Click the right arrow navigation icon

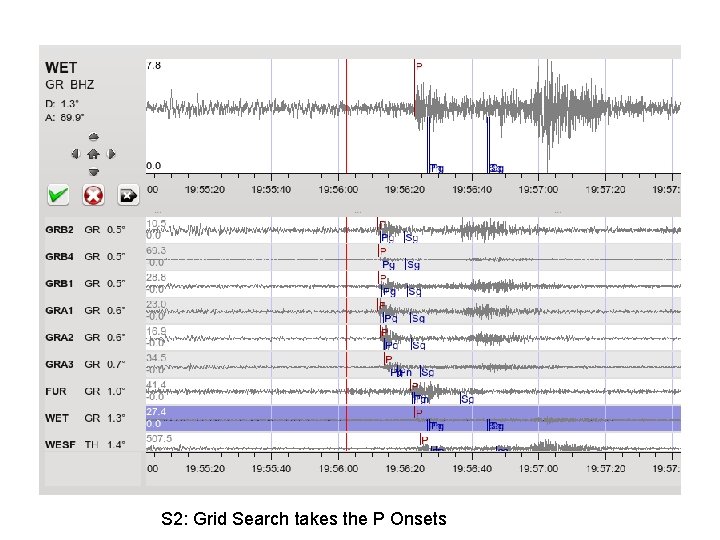click(111, 154)
